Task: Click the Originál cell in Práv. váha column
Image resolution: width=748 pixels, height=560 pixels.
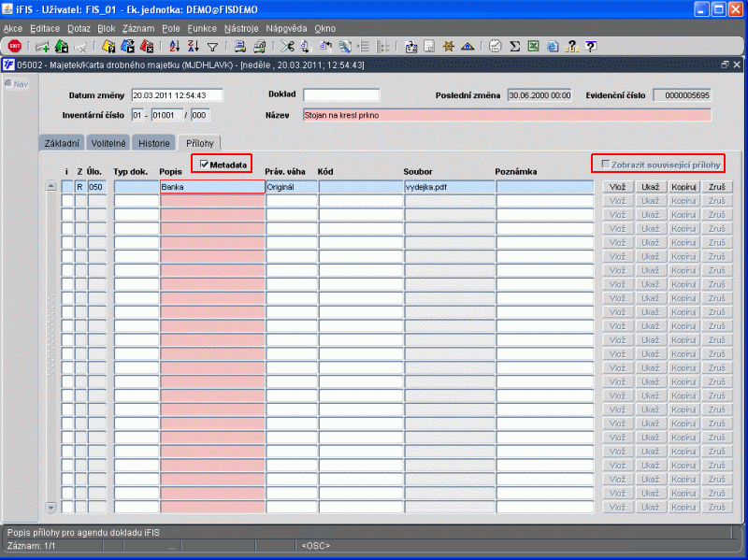Action: (292, 187)
